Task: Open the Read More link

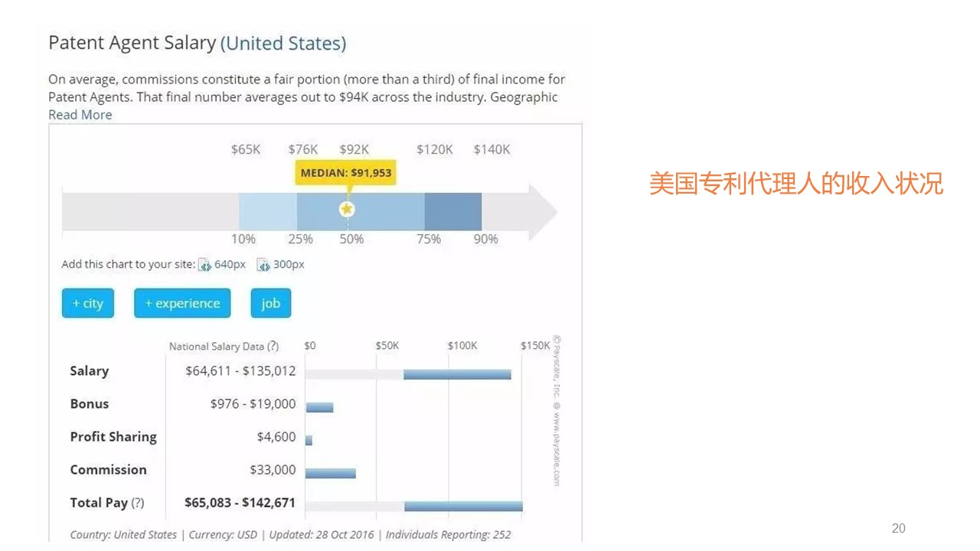Action: coord(80,115)
